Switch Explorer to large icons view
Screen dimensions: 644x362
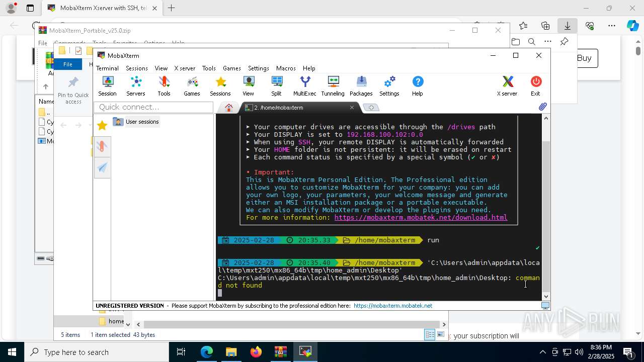point(441,335)
